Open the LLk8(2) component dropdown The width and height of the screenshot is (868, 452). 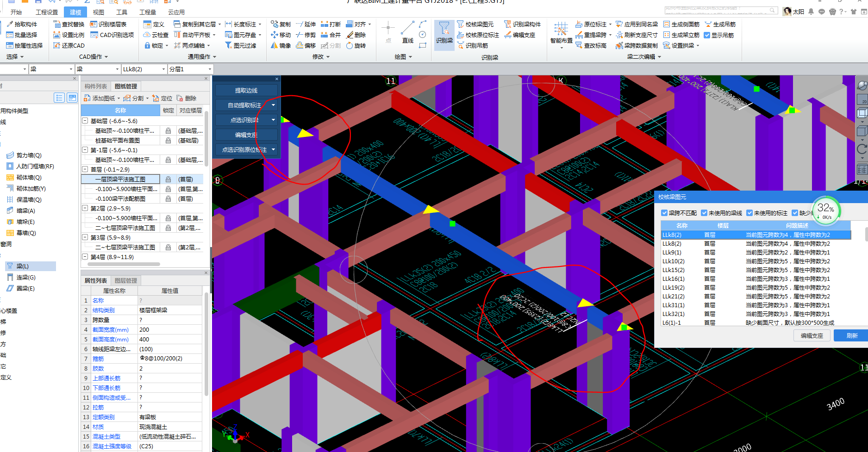point(163,69)
